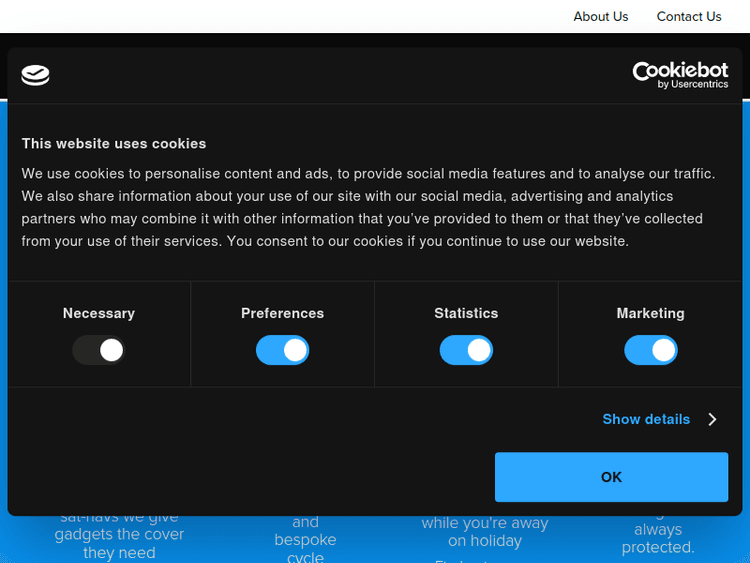
Task: Click the Statistics category label
Action: coord(466,313)
